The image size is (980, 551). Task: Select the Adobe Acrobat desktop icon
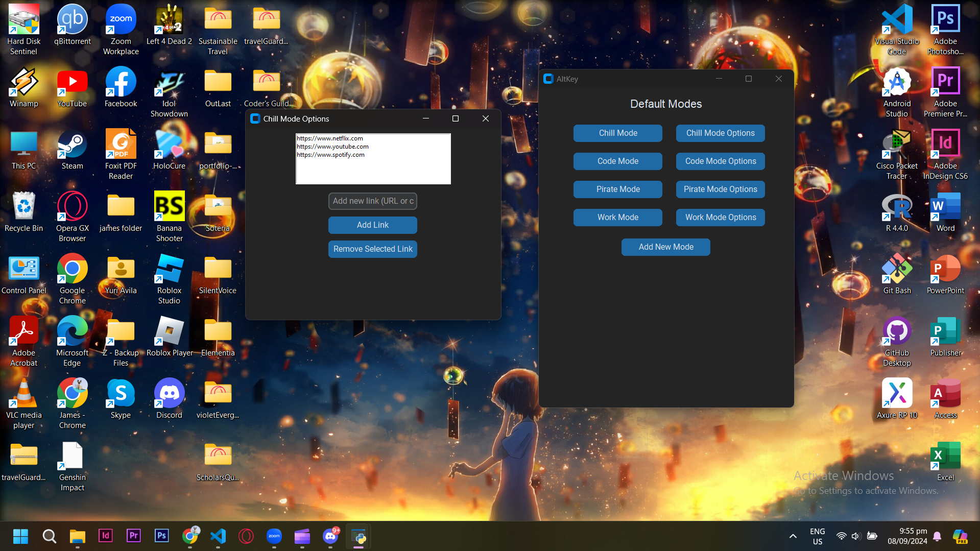(x=24, y=341)
